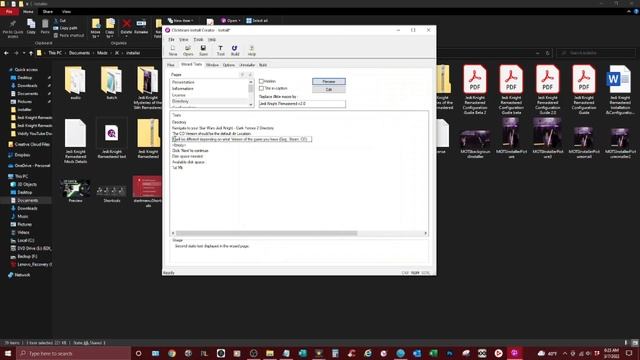
Task: Switch to the Options tab in Install Creator
Action: (229, 65)
